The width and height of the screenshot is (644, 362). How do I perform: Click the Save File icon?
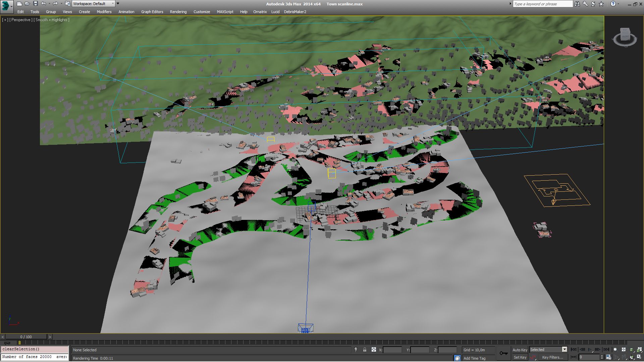coord(35,4)
